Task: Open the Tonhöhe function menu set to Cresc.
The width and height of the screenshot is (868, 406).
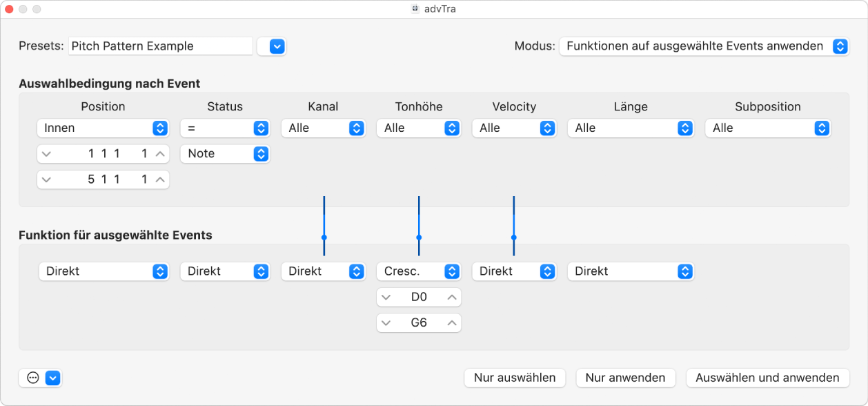Action: click(x=419, y=271)
